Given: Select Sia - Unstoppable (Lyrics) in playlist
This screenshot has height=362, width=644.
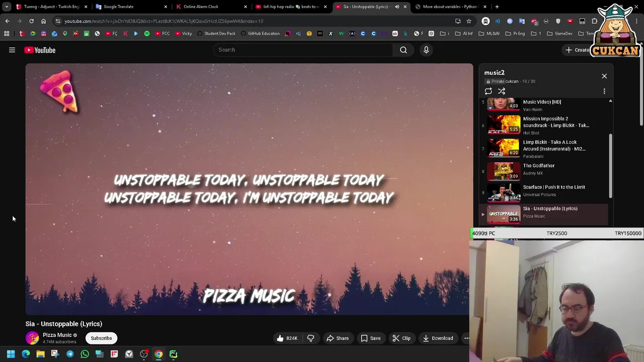Looking at the screenshot, I should pos(545,214).
